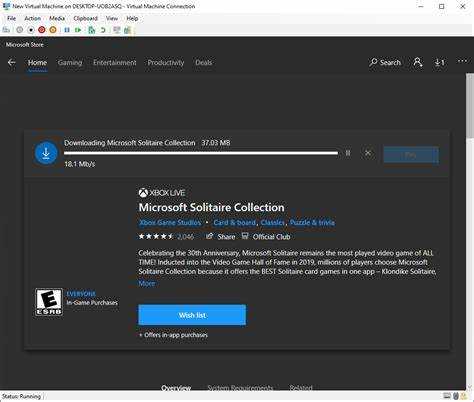Switch to the Entertainment tab
Viewport: 474px width, 402px height.
[x=115, y=63]
